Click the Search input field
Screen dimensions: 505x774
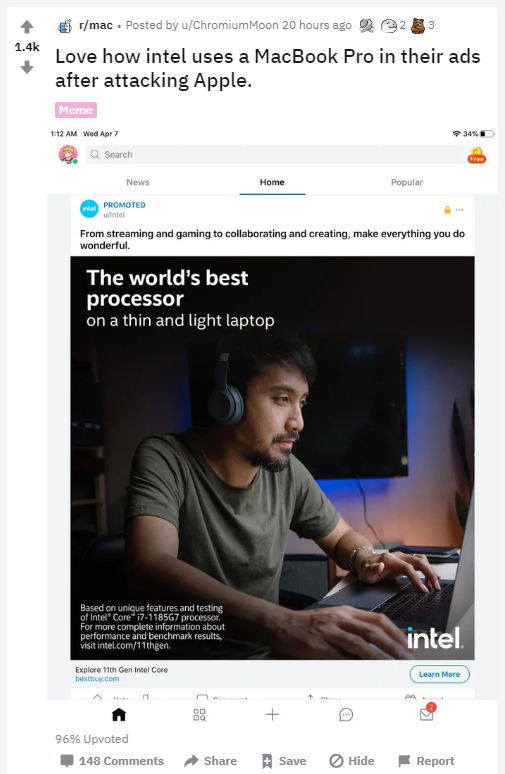(274, 155)
